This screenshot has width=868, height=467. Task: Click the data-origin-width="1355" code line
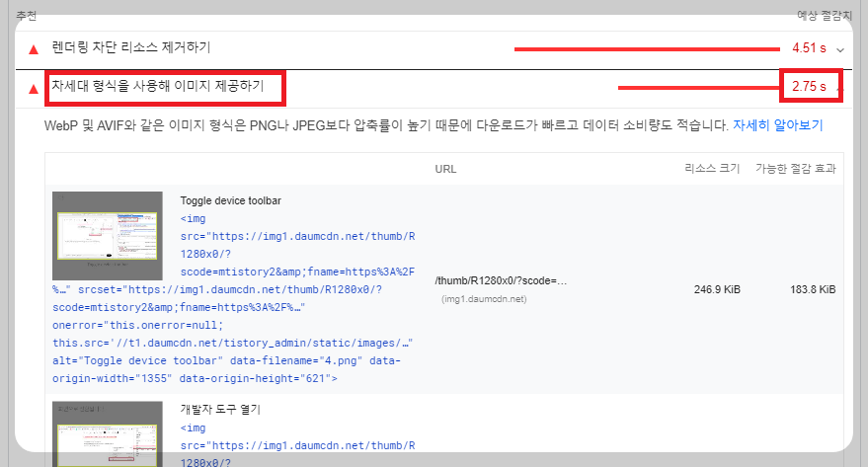coord(195,378)
